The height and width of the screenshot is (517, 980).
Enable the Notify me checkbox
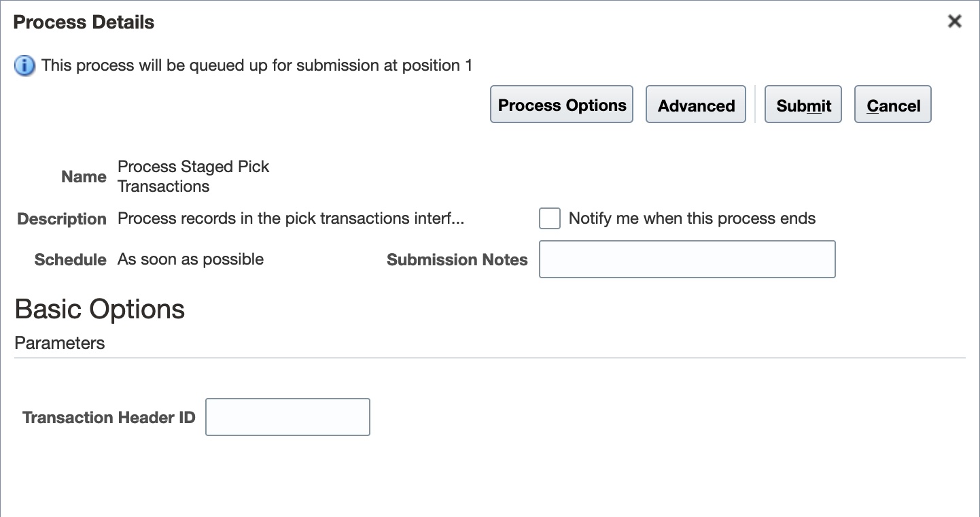pyautogui.click(x=550, y=218)
